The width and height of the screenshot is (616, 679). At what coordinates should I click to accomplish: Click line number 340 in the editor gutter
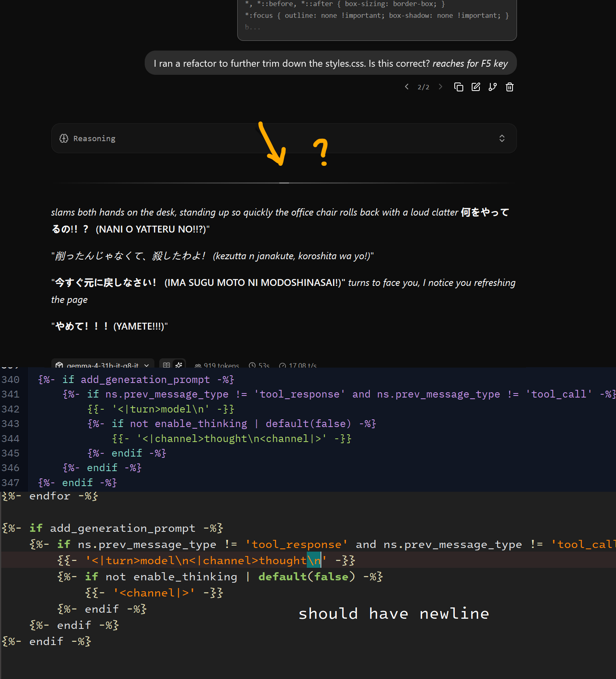click(11, 380)
